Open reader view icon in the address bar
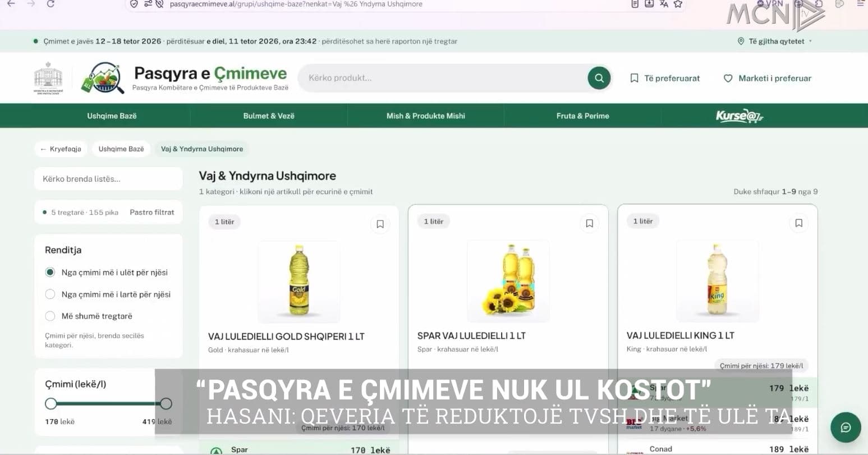The height and width of the screenshot is (455, 868). 635,4
